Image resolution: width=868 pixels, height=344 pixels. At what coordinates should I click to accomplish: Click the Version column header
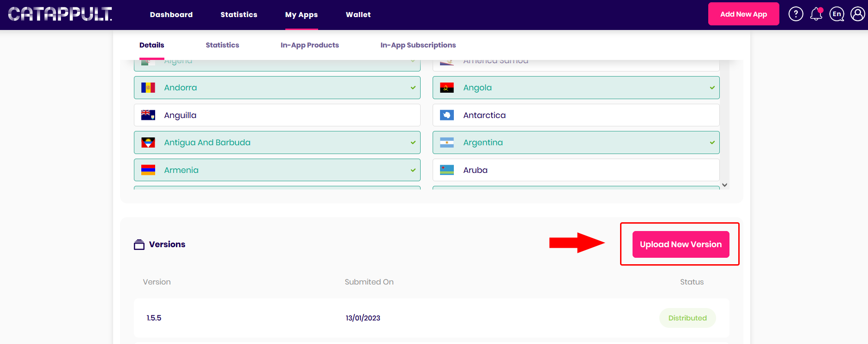(x=157, y=282)
